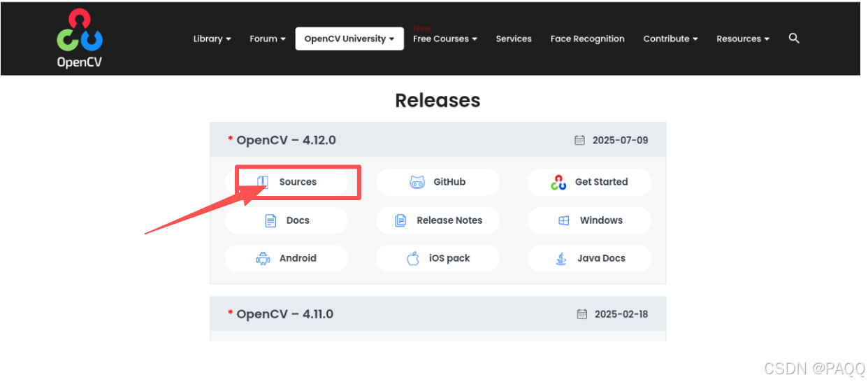Expand the Library dropdown menu
This screenshot has width=868, height=382.
pyautogui.click(x=212, y=38)
